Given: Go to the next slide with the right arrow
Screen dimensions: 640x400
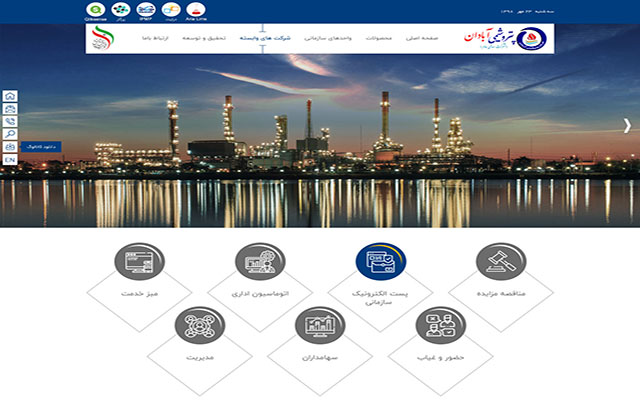Looking at the screenshot, I should click(x=627, y=126).
